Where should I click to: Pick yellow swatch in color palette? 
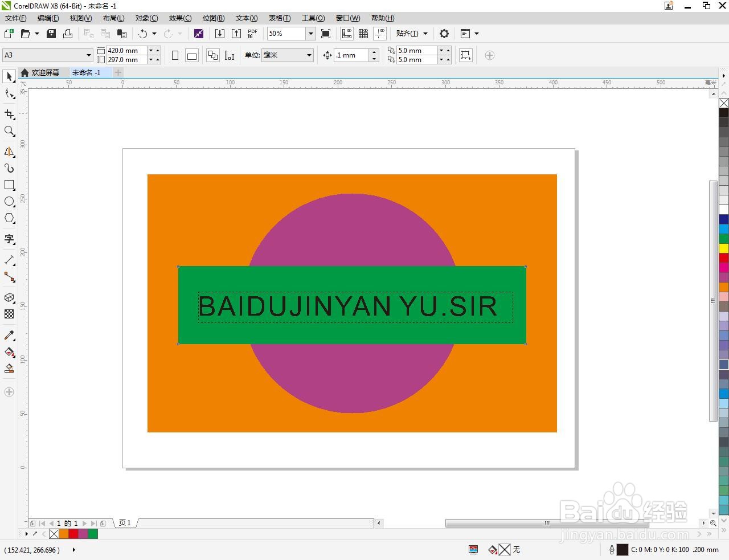[724, 248]
